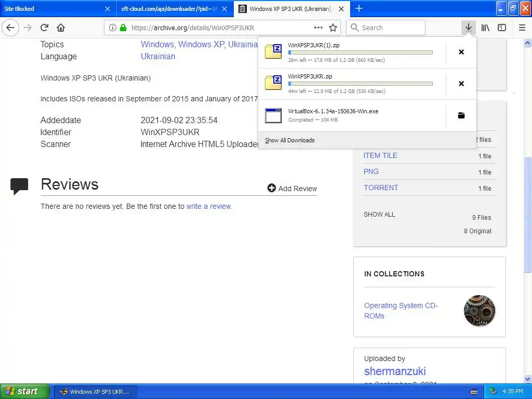Go back to the previous page
Screen dimensions: 532x399
tap(10, 28)
